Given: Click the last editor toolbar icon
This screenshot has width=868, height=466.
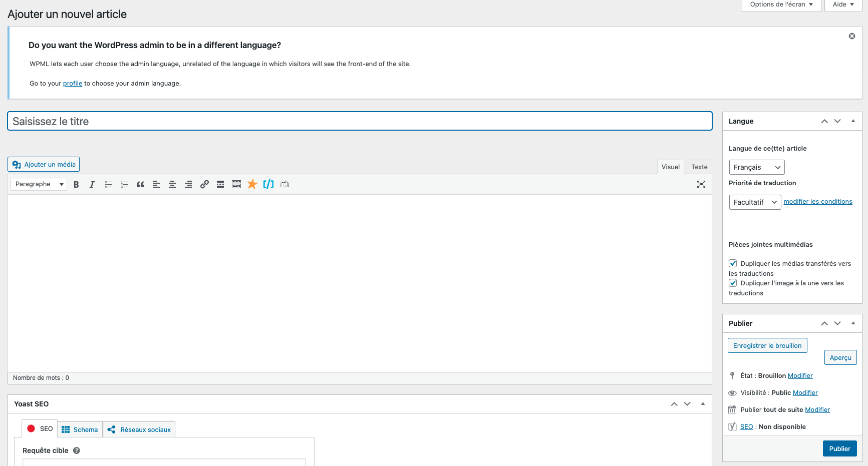Looking at the screenshot, I should 284,184.
